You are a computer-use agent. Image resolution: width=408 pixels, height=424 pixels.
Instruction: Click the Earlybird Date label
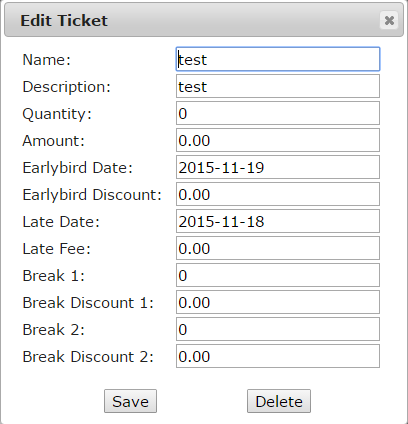click(77, 168)
